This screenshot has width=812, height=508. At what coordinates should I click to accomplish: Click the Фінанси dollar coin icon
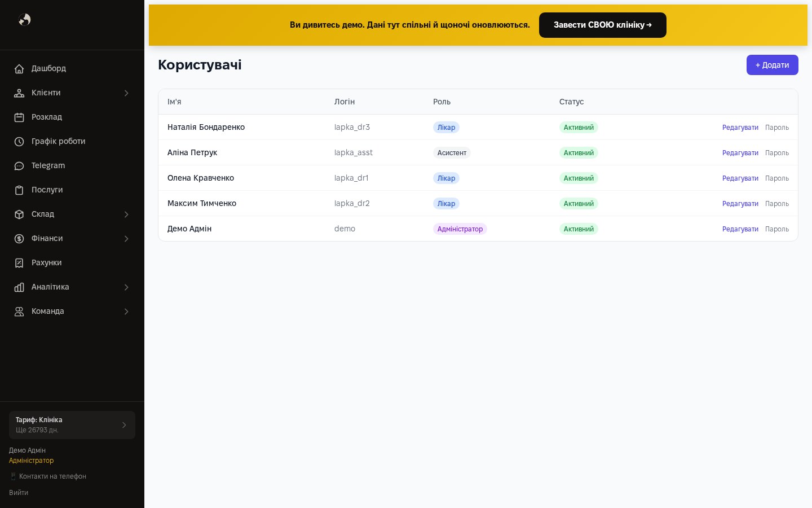(x=19, y=239)
